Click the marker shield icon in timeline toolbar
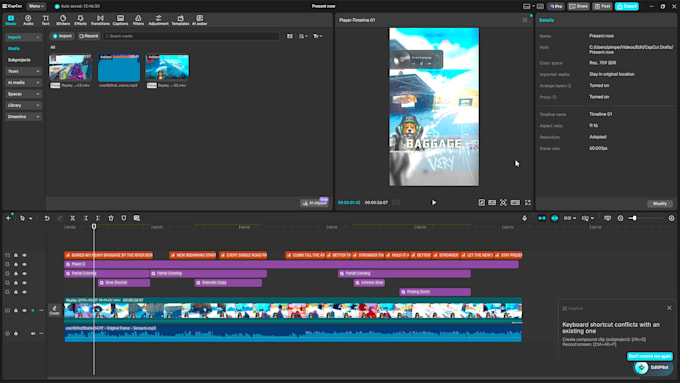This screenshot has height=383, width=680. (124, 218)
